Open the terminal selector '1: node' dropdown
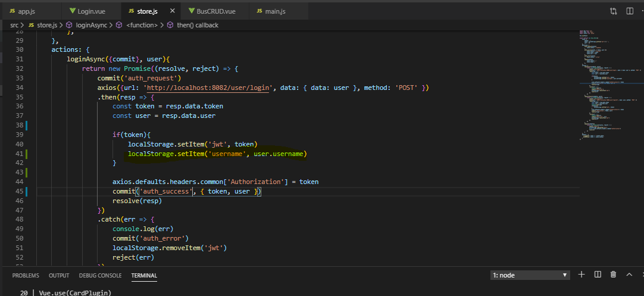The width and height of the screenshot is (644, 296). 530,275
